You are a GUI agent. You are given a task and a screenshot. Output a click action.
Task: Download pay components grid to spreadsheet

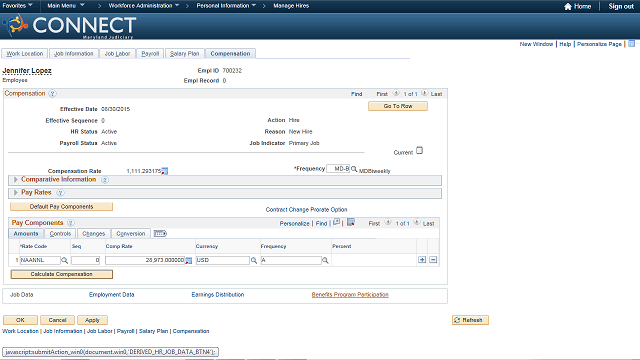click(x=351, y=222)
